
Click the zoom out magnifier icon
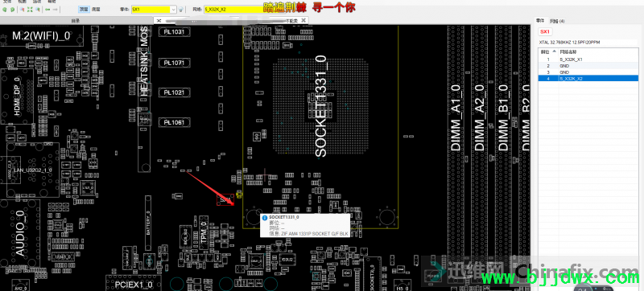click(x=38, y=10)
